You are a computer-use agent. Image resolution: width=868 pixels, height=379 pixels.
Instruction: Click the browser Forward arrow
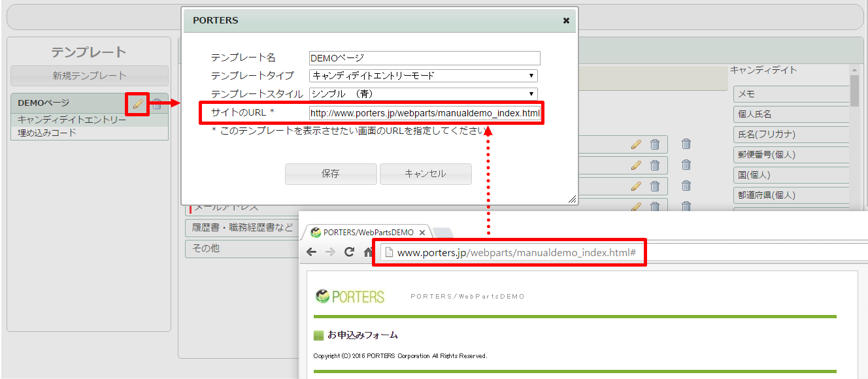(x=331, y=252)
